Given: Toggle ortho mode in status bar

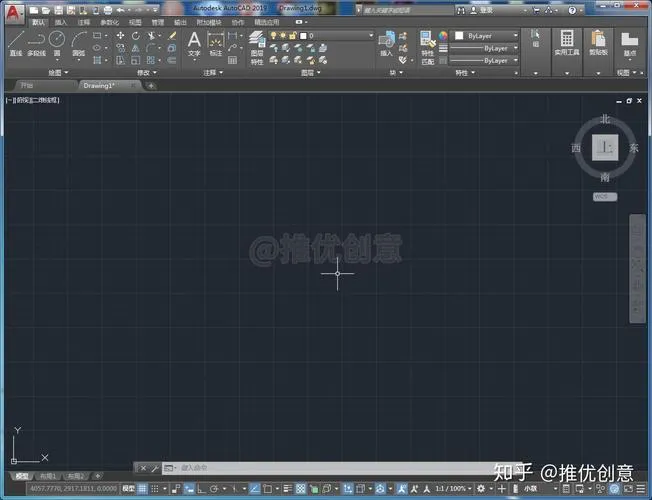Looking at the screenshot, I should coord(201,489).
